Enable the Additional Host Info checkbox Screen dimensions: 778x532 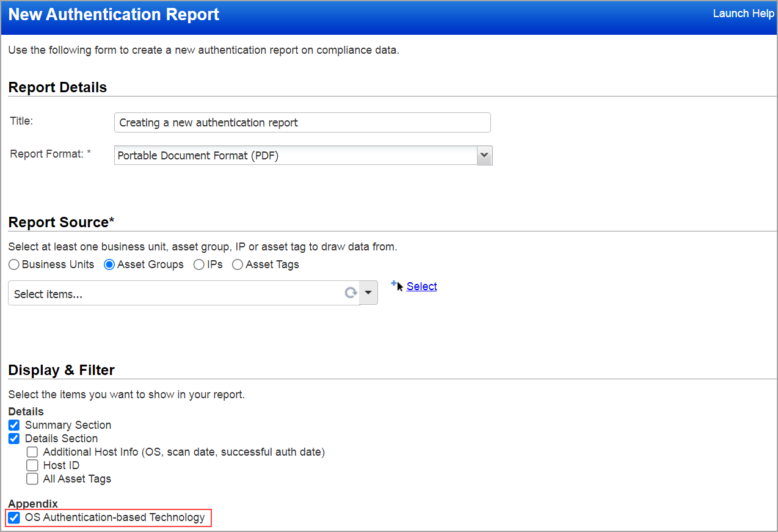(x=32, y=452)
